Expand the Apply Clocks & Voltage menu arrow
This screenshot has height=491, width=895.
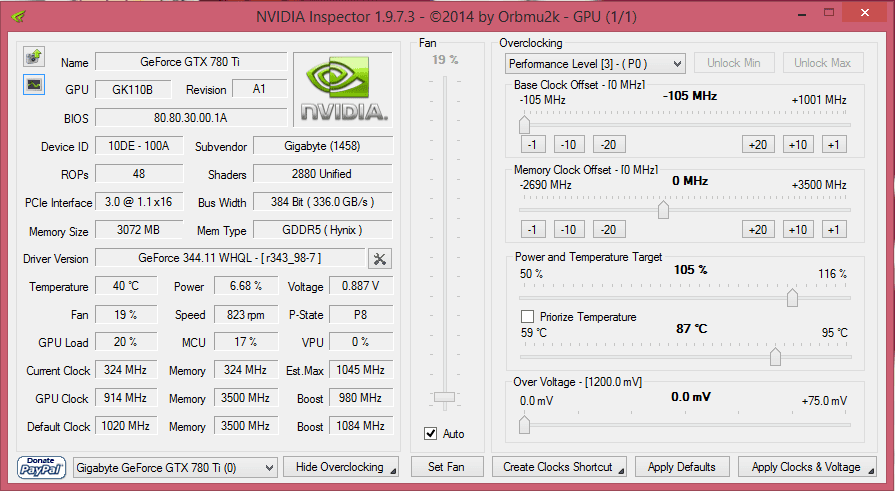click(x=871, y=471)
